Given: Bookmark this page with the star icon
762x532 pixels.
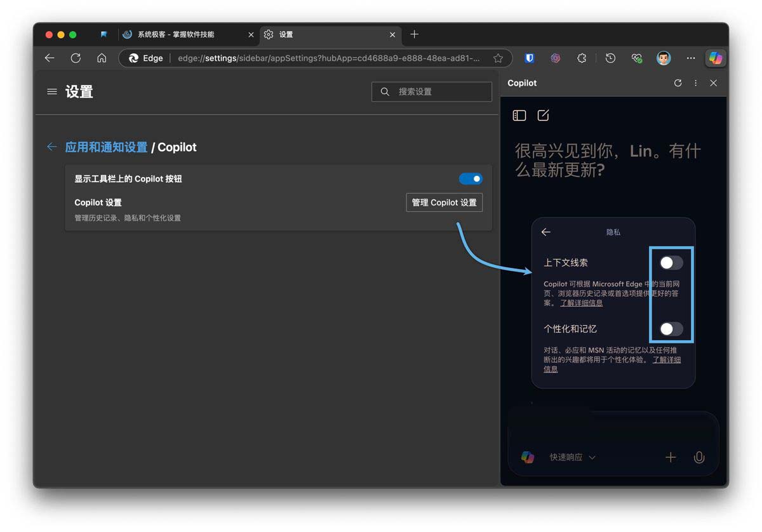Looking at the screenshot, I should click(498, 58).
